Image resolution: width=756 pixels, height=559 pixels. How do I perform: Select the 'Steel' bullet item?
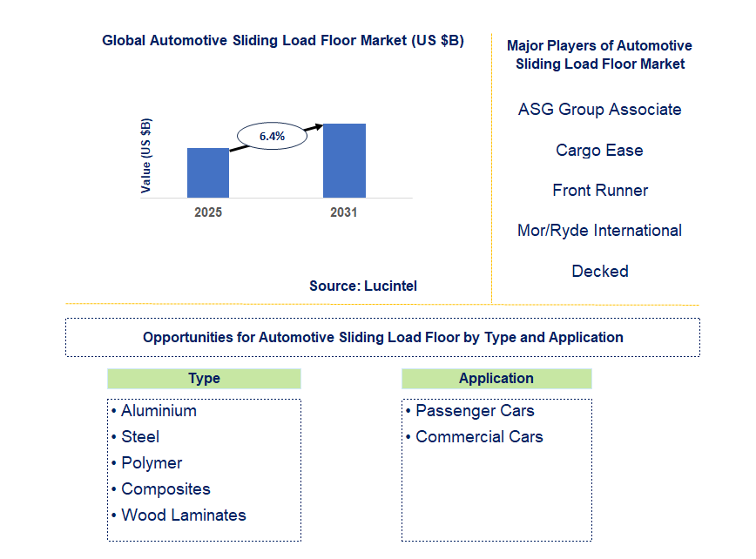pos(135,437)
